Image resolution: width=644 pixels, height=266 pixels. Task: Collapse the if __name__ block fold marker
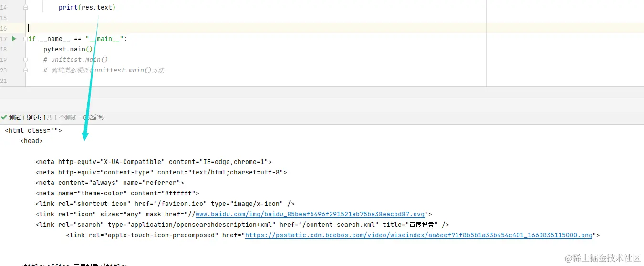[25, 39]
